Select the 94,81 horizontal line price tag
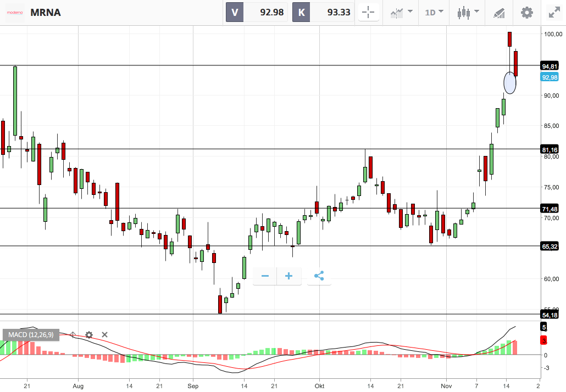This screenshot has width=566, height=392. point(550,66)
